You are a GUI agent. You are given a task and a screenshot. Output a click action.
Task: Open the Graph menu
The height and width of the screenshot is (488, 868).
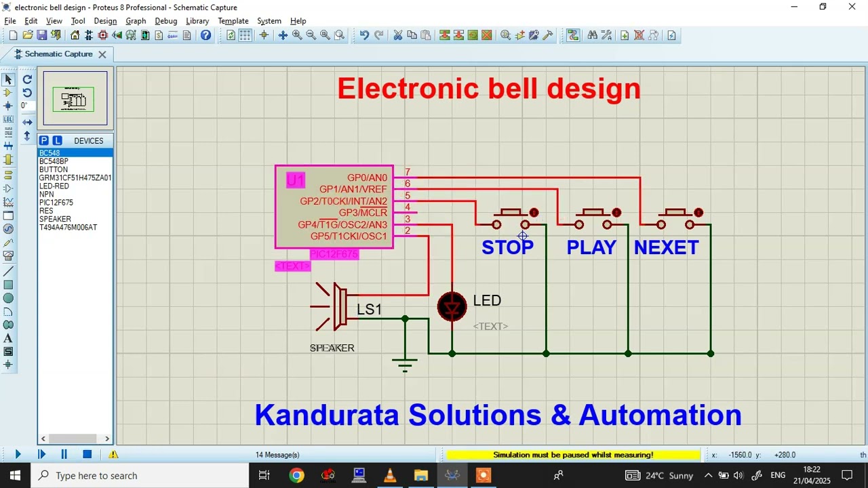(x=136, y=21)
